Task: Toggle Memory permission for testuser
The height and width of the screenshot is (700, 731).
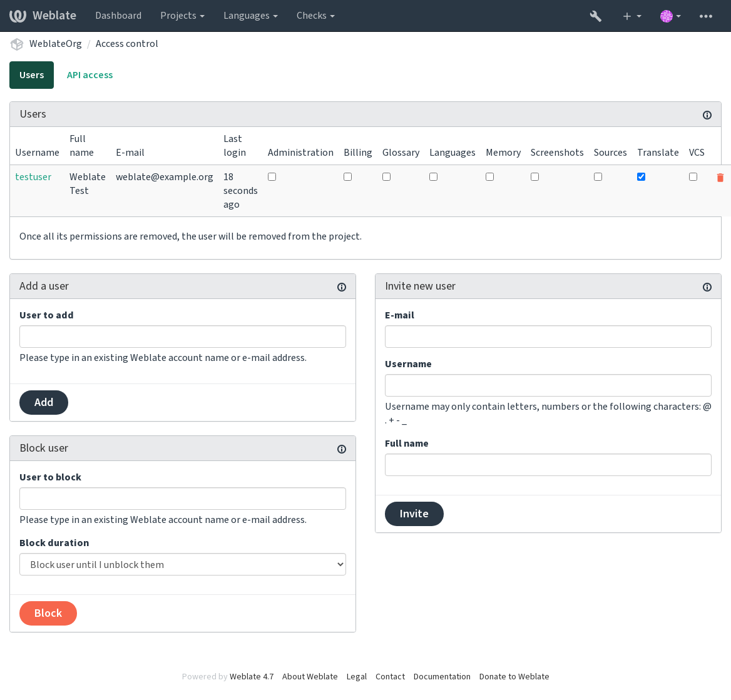Action: pyautogui.click(x=489, y=176)
